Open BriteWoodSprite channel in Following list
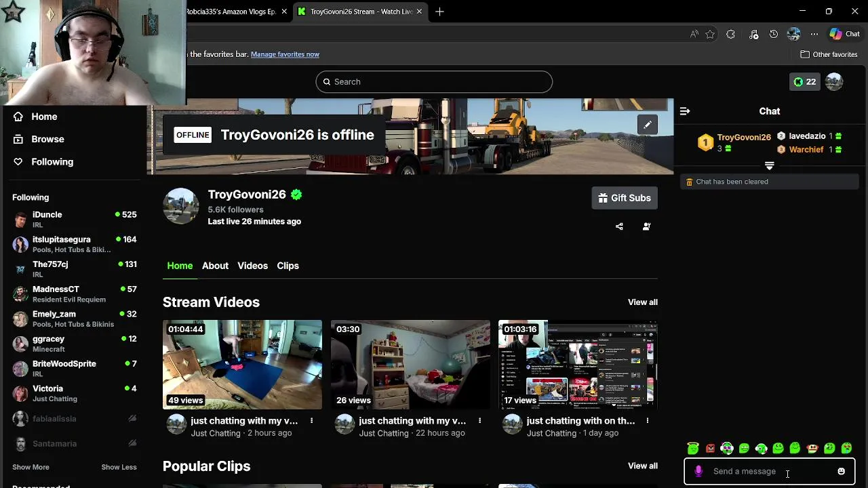Screen dimensions: 868x488 (x=75, y=368)
